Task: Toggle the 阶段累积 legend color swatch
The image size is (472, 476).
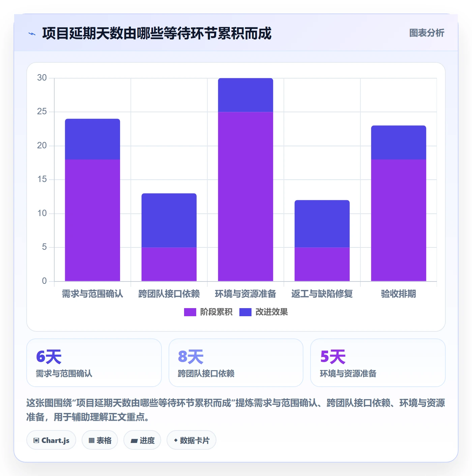Action: (x=190, y=312)
